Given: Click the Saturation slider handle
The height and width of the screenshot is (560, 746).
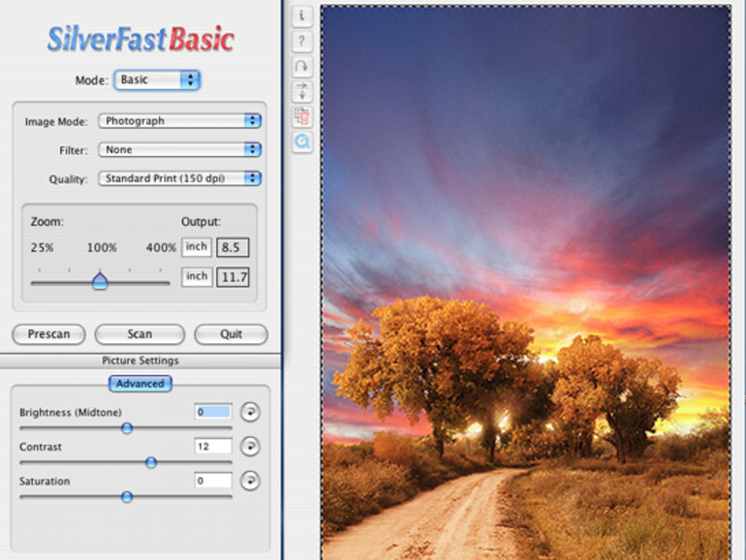Looking at the screenshot, I should click(127, 497).
